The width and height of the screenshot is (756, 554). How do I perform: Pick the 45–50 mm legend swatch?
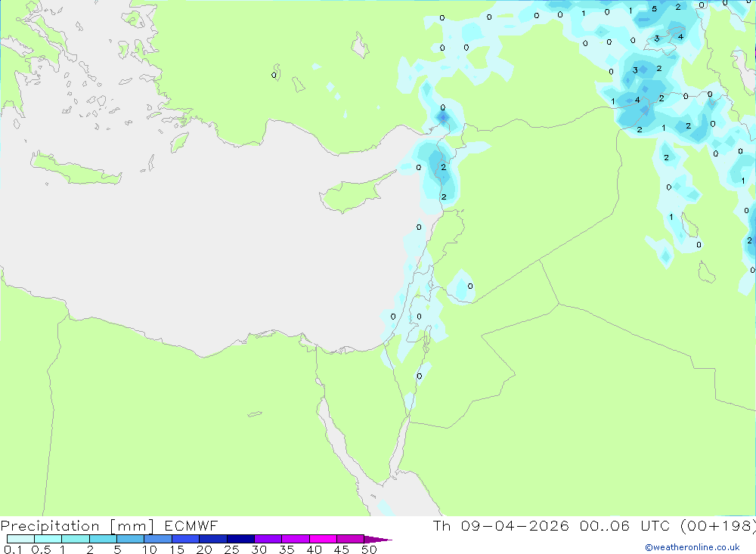coord(350,539)
